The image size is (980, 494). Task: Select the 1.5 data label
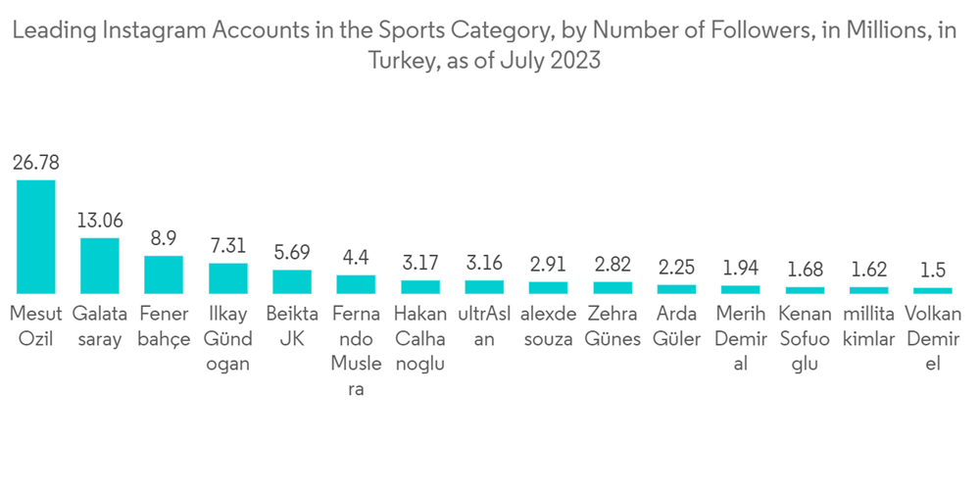click(932, 270)
